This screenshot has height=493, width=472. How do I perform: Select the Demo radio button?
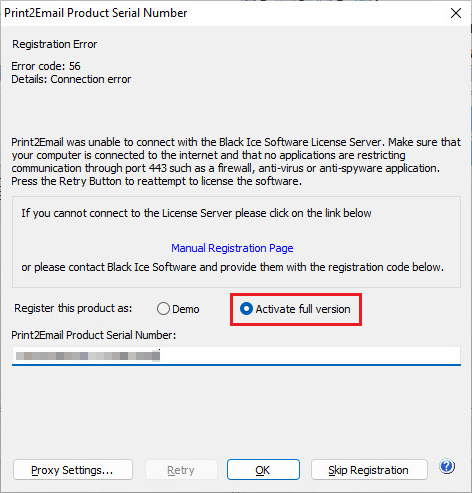coord(163,309)
